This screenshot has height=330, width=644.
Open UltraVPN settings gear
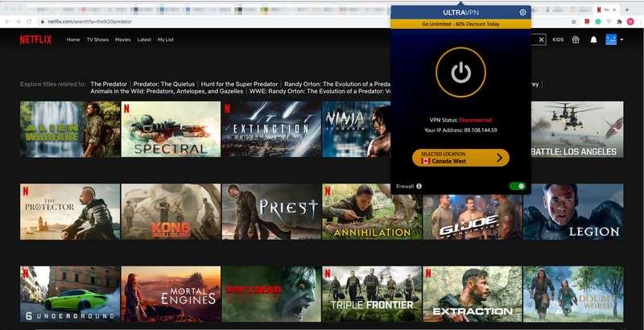522,13
